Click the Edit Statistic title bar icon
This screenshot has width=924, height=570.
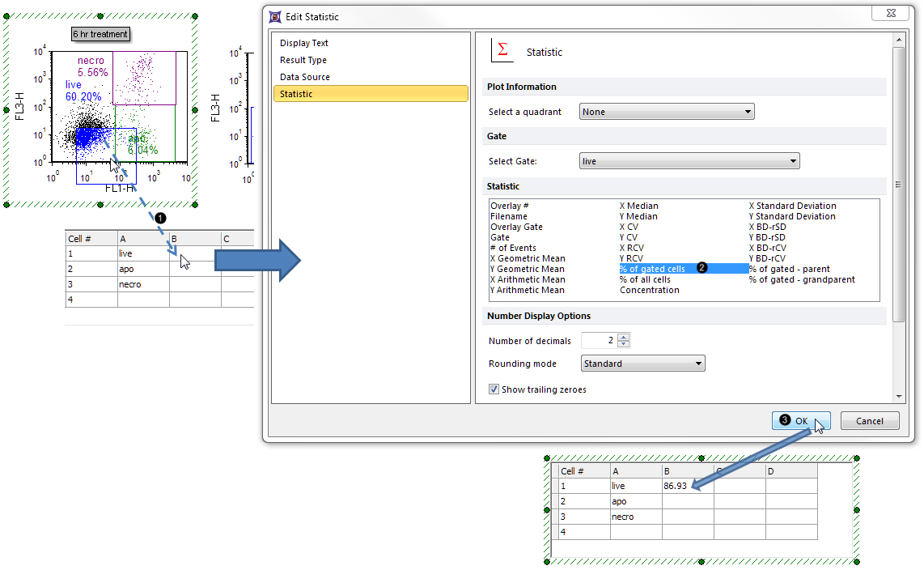point(275,16)
